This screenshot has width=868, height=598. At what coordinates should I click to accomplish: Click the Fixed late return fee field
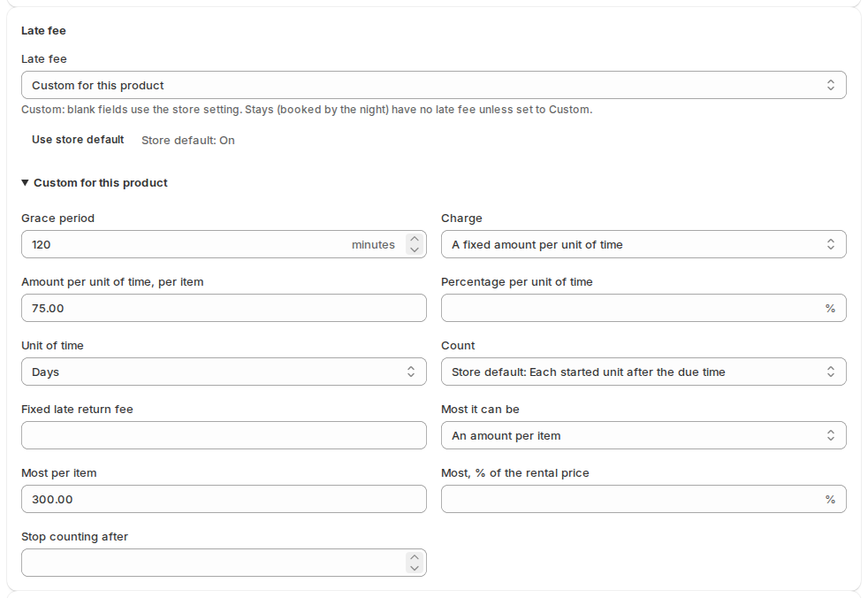pyautogui.click(x=224, y=435)
